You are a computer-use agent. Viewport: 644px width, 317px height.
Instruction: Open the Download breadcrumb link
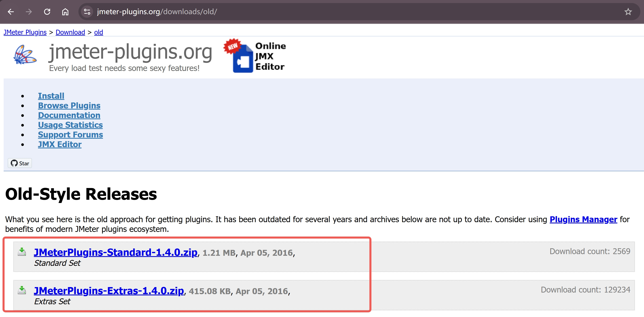click(70, 32)
